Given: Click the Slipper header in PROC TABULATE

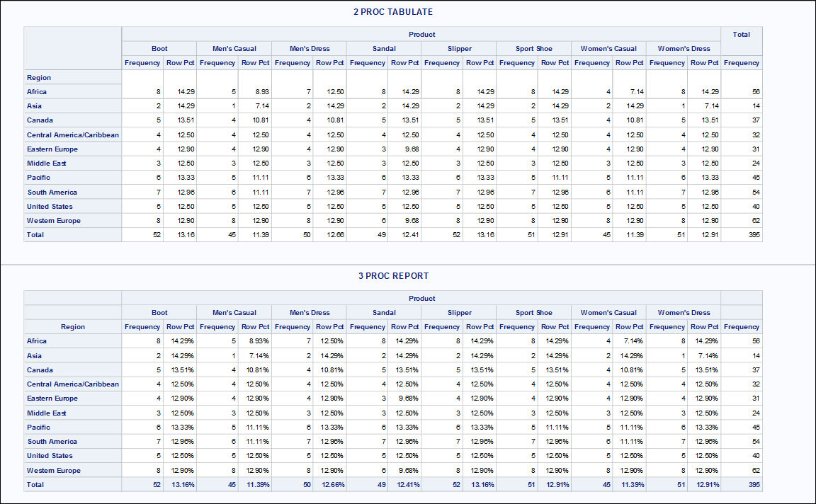Looking at the screenshot, I should (459, 49).
